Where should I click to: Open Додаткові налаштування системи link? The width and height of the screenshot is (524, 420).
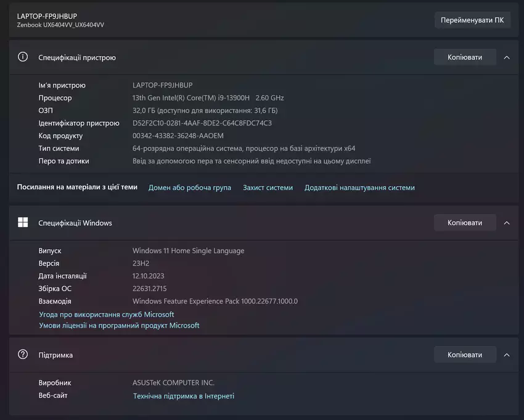(359, 187)
